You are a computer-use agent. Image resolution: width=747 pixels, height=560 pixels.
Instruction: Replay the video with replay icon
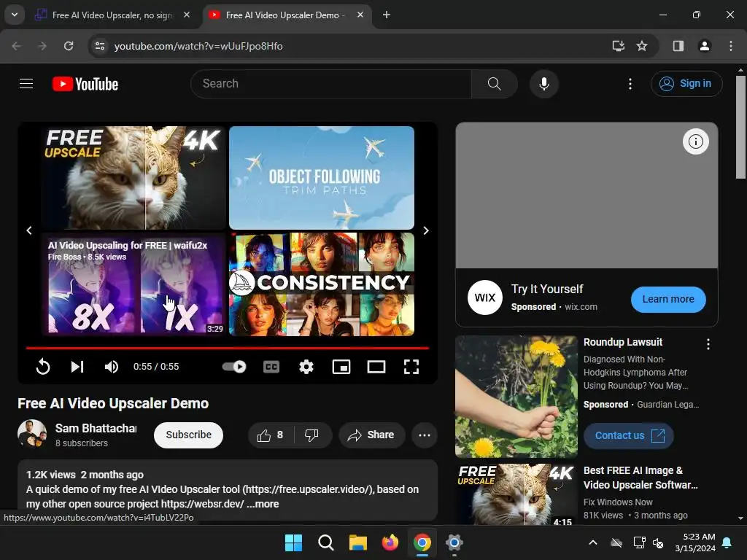43,367
